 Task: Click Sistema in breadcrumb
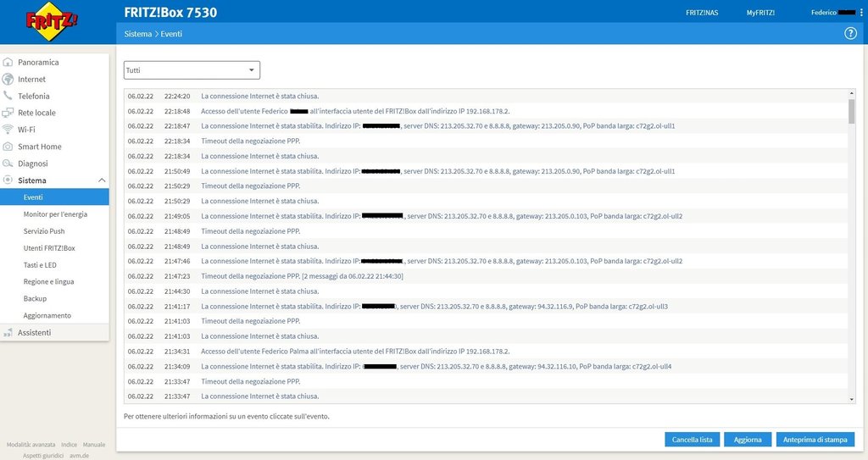point(138,34)
